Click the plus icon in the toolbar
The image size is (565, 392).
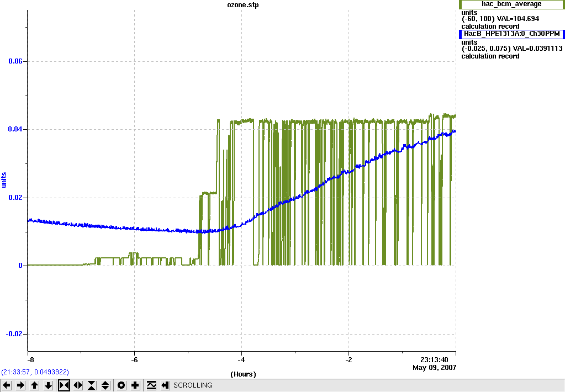pyautogui.click(x=135, y=385)
